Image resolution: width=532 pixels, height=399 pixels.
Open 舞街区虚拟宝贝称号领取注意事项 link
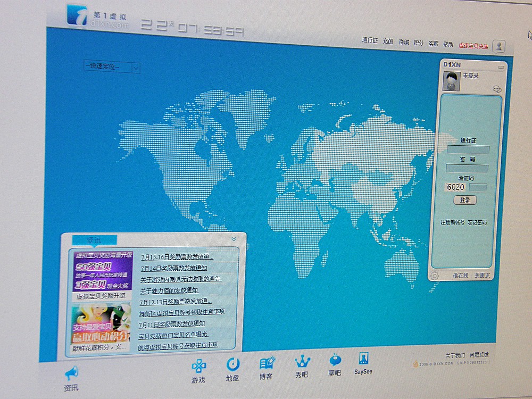click(x=182, y=312)
